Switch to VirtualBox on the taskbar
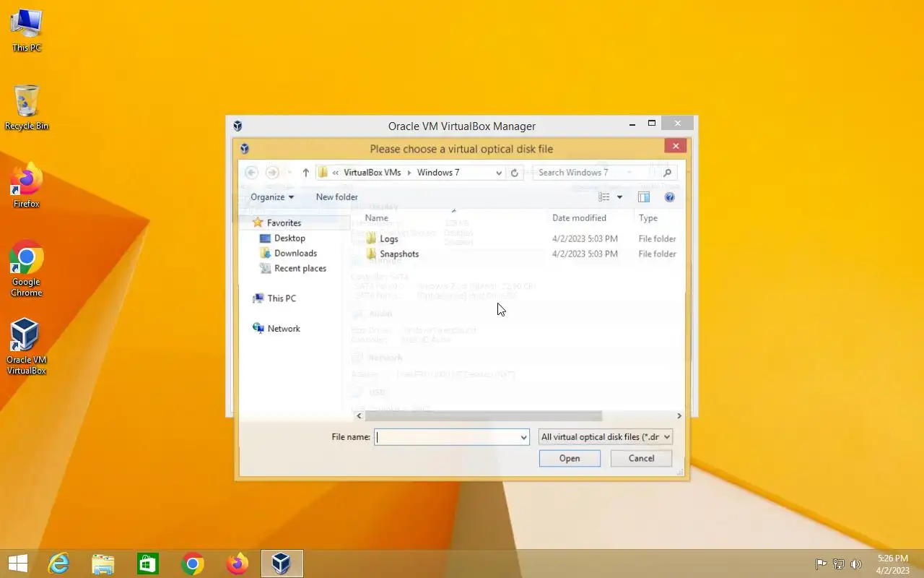The height and width of the screenshot is (578, 924). click(282, 564)
